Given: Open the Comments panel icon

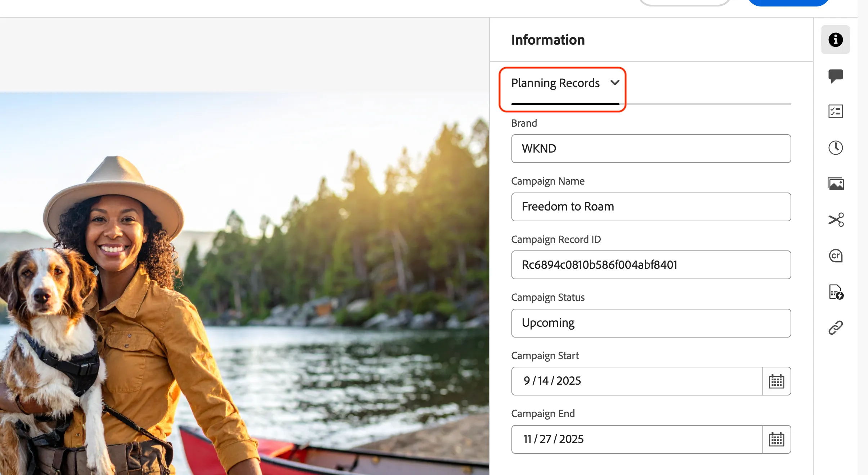Looking at the screenshot, I should click(835, 76).
